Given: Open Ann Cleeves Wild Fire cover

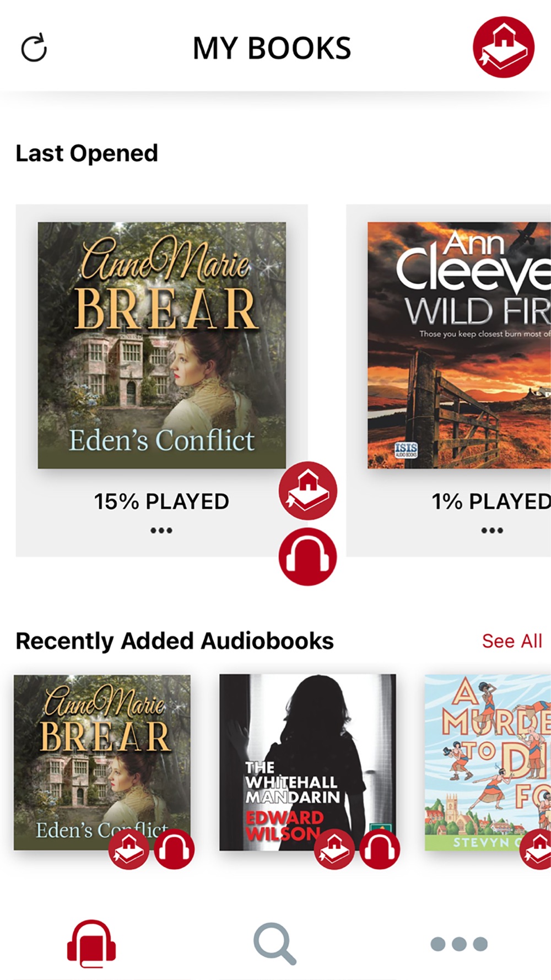Looking at the screenshot, I should pos(459,345).
